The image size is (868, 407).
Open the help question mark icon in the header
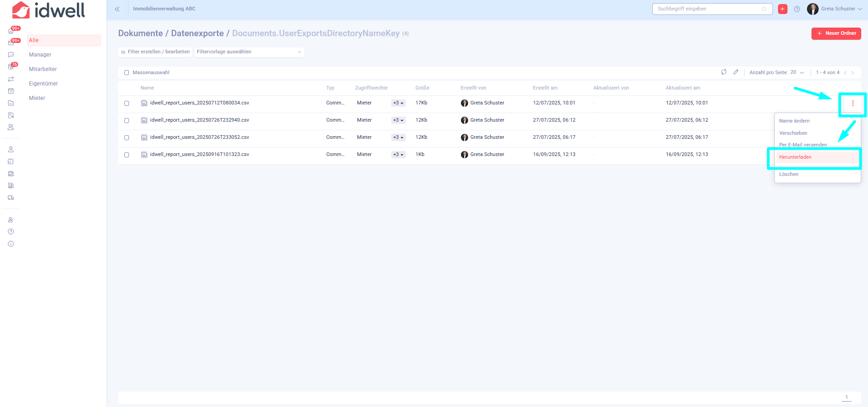point(797,9)
